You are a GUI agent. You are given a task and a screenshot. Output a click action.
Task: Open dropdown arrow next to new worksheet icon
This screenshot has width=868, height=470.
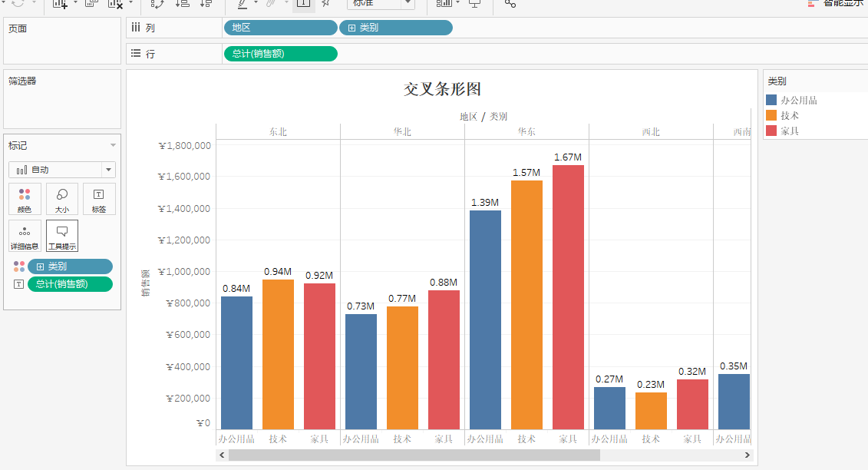[x=75, y=3]
